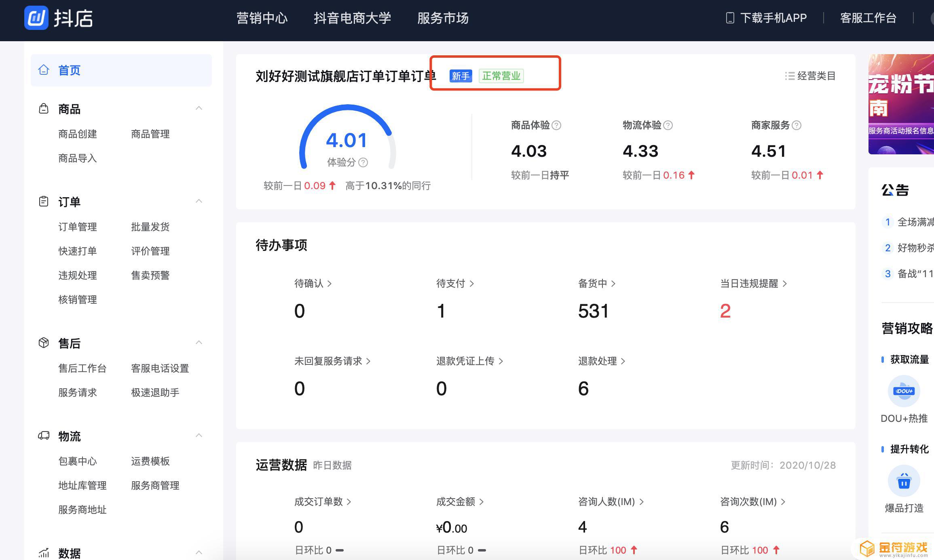
Task: Click the help icon next to 体验分
Action: [x=363, y=162]
